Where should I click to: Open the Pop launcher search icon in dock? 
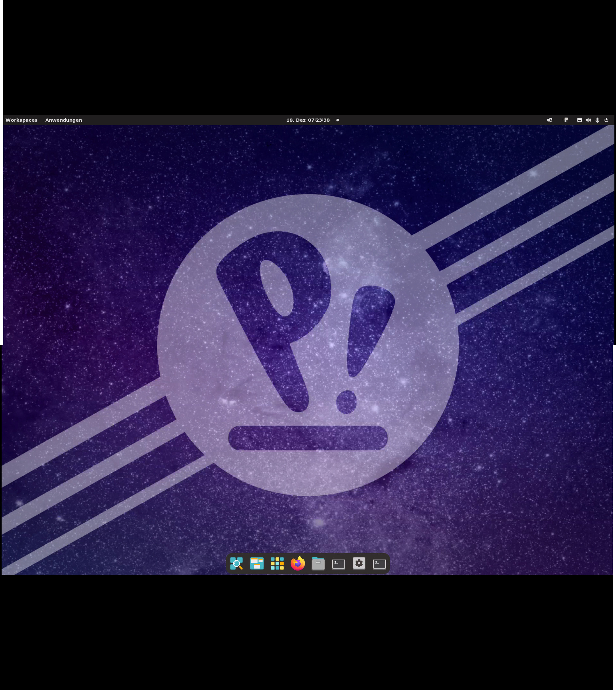(236, 563)
